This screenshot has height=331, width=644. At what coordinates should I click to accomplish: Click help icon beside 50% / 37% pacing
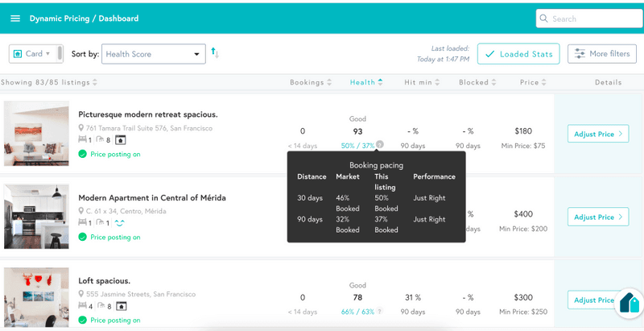pyautogui.click(x=380, y=145)
